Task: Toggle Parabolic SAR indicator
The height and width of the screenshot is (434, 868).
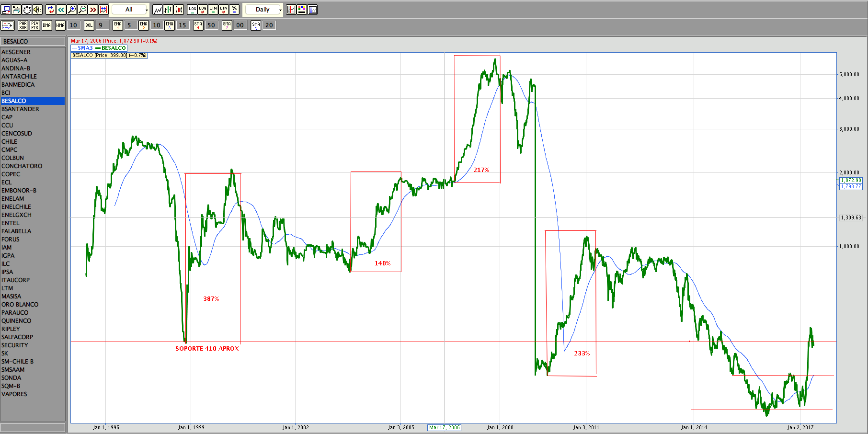Action: click(23, 25)
